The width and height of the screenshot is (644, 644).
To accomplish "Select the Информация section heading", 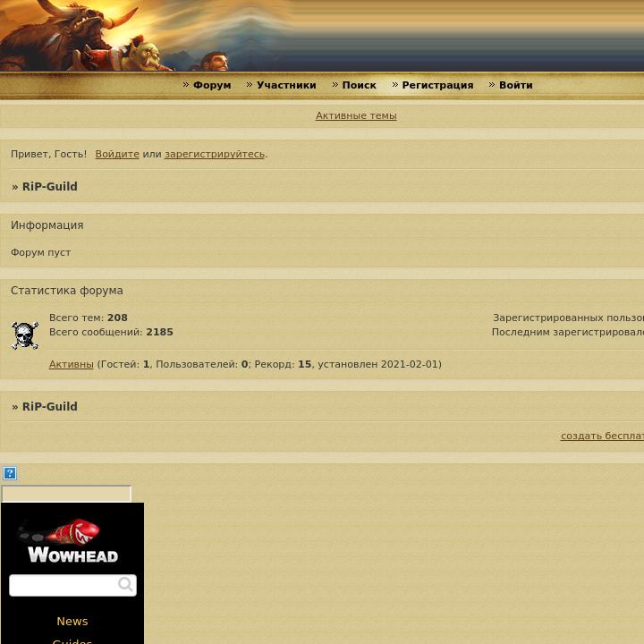I will click(x=47, y=225).
